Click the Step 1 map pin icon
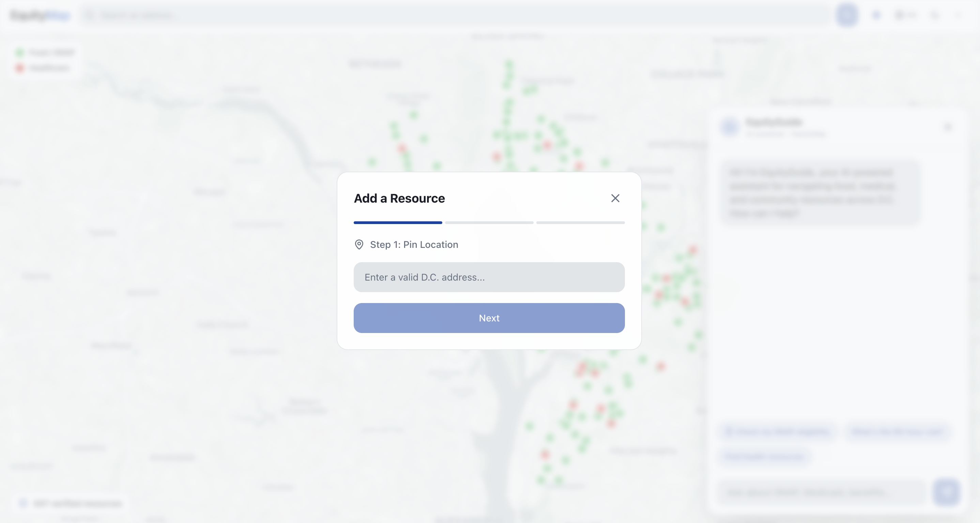 [359, 244]
